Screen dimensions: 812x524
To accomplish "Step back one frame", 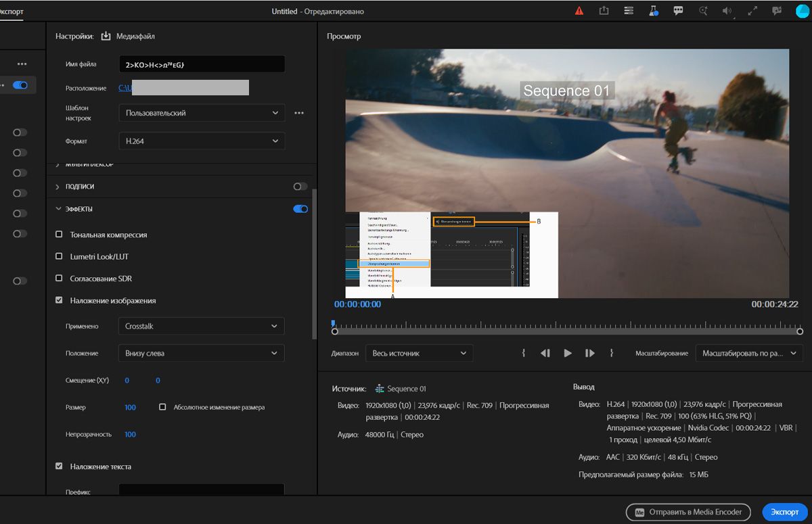I will (545, 353).
